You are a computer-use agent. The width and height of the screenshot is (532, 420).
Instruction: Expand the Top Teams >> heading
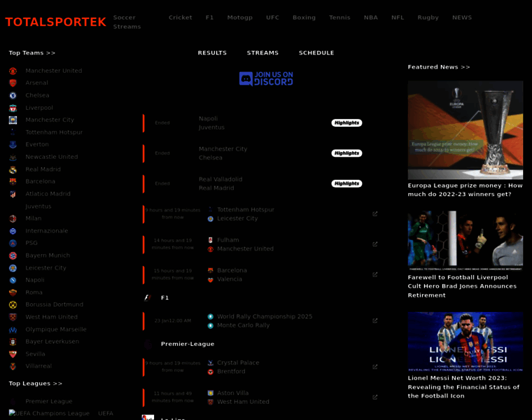(x=32, y=53)
